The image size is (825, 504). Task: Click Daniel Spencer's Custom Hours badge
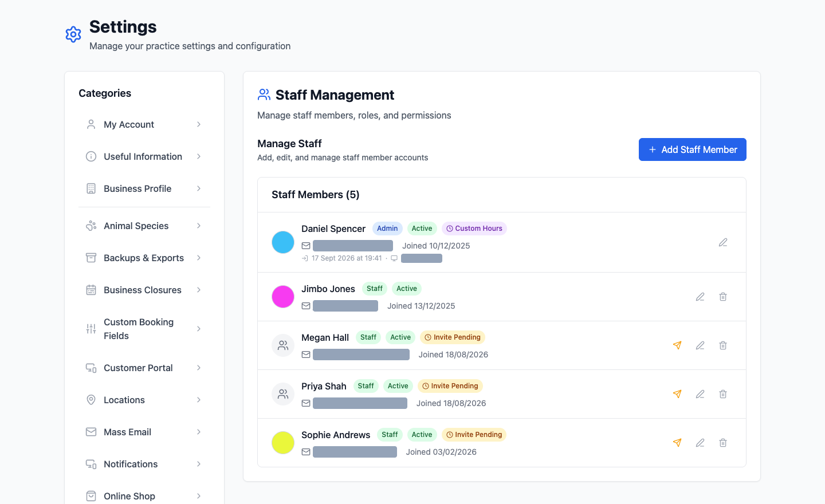pos(474,229)
